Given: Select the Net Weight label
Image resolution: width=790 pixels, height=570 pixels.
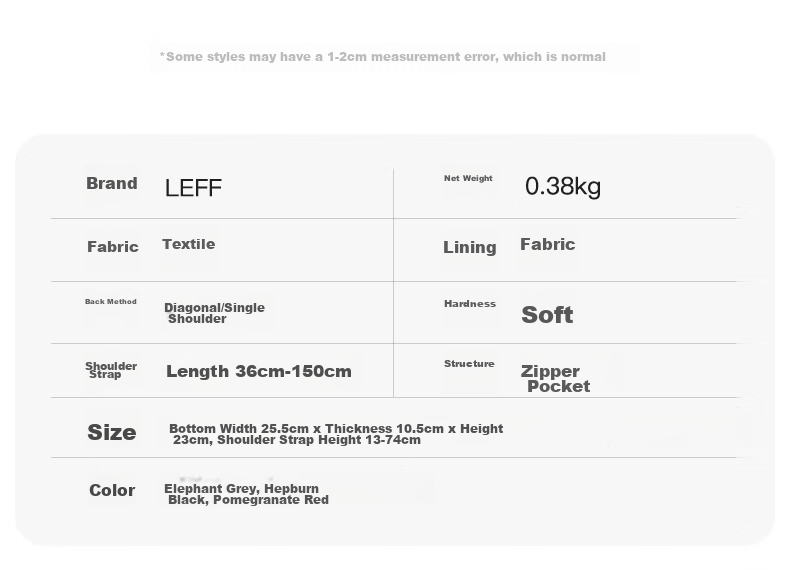Looking at the screenshot, I should click(468, 178).
